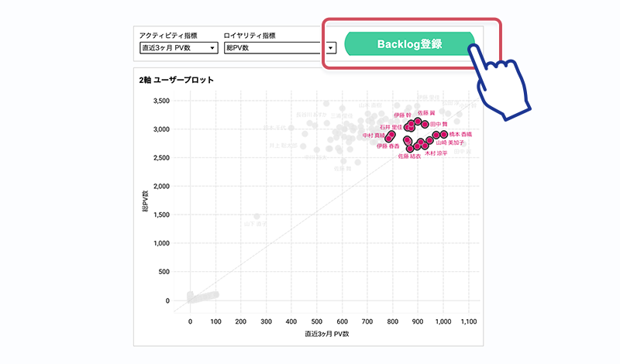Click the 石井 里佳 user label
Screen dimensions: 620x364
point(391,127)
